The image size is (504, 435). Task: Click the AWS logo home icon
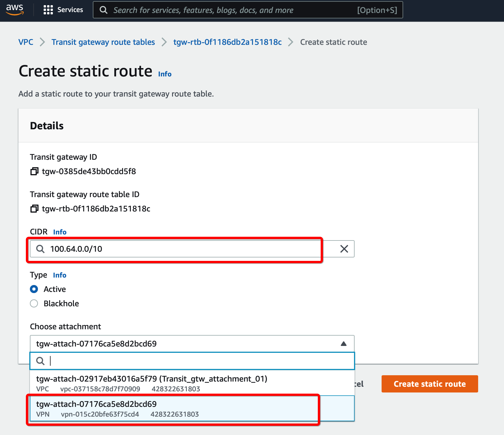point(15,9)
